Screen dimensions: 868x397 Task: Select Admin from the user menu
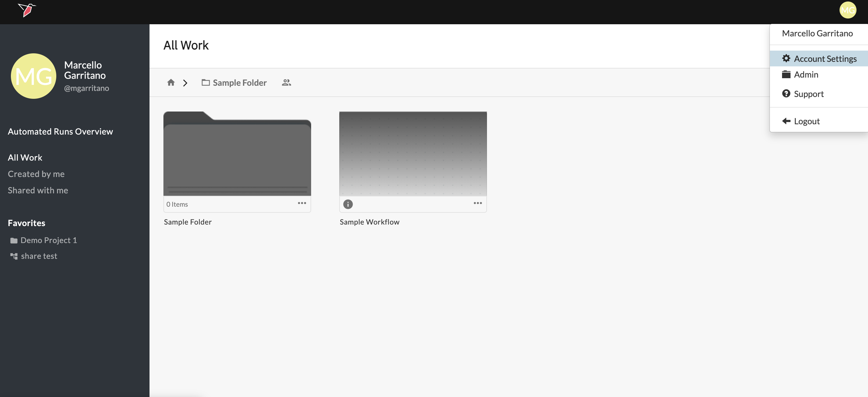(x=806, y=75)
